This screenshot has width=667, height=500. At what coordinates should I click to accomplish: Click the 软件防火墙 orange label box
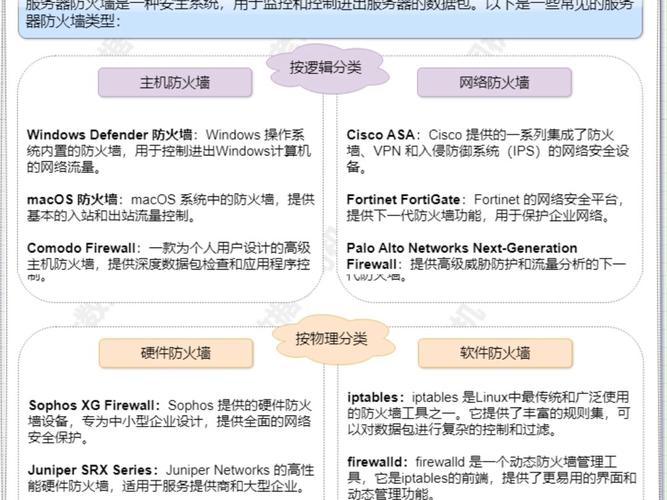(x=495, y=353)
